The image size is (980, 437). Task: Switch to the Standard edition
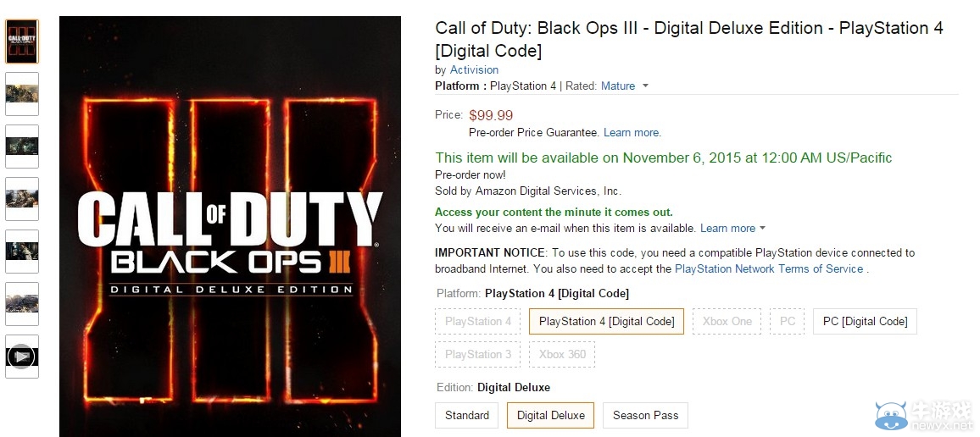[467, 415]
